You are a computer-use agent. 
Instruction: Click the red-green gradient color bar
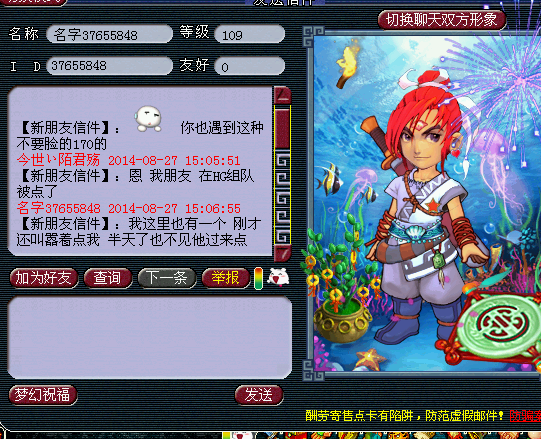coord(258,278)
